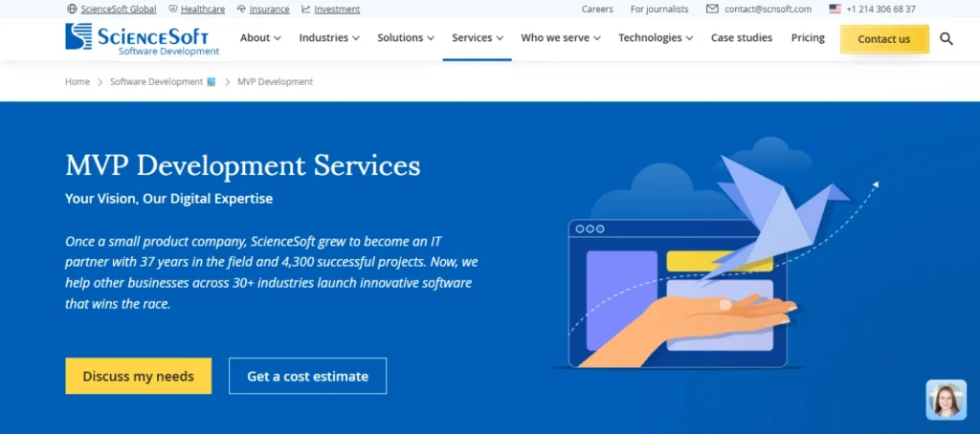
Task: Go to Home breadcrumb
Action: [x=78, y=82]
